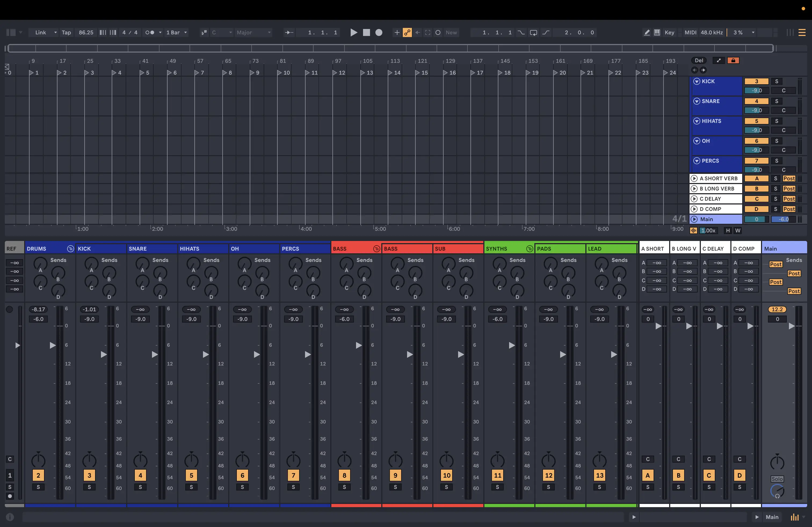Click the DRUMS volume fader handle
The image size is (812, 527).
pyautogui.click(x=53, y=345)
